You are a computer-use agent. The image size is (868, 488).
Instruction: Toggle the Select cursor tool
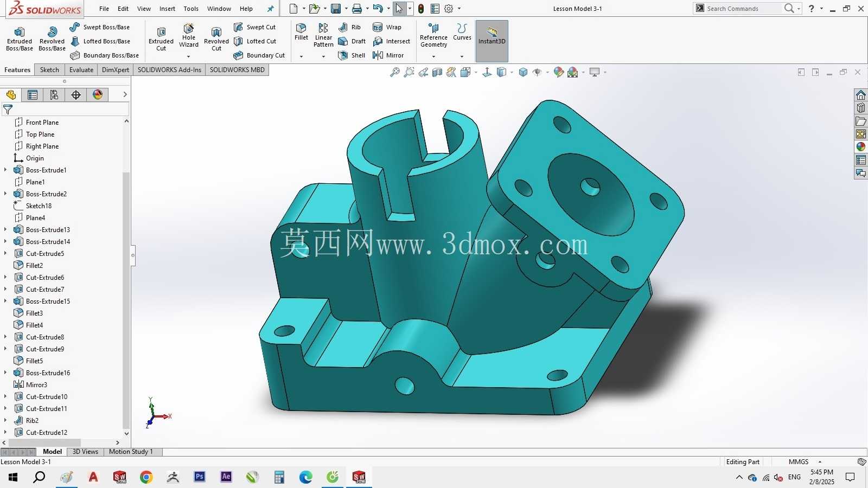[399, 9]
